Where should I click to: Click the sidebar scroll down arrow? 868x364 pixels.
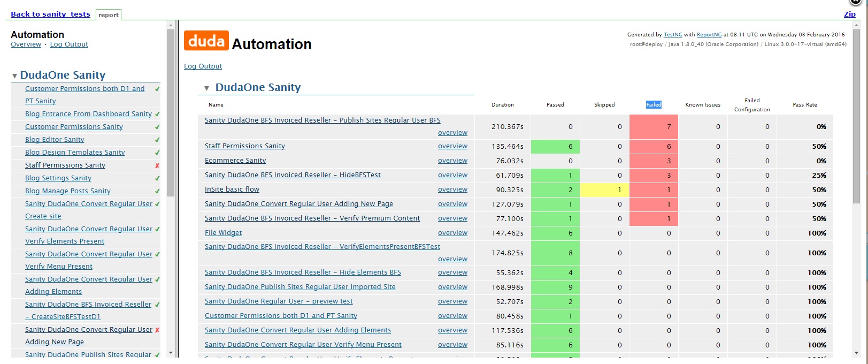171,353
